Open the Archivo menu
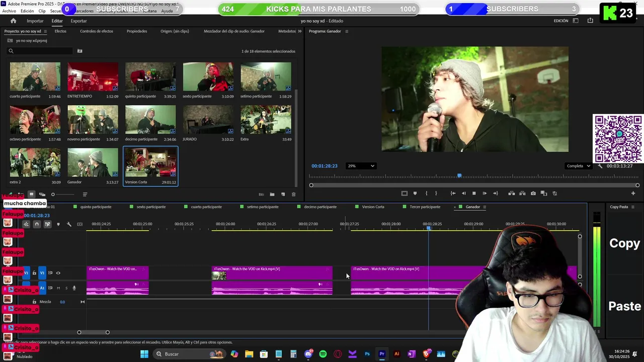This screenshot has height=362, width=644. tap(9, 11)
